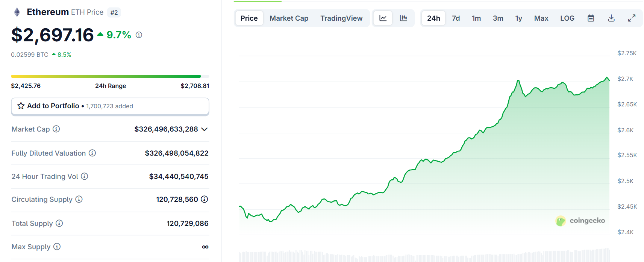Open the calendar date range picker icon
The height and width of the screenshot is (262, 644).
coord(591,18)
